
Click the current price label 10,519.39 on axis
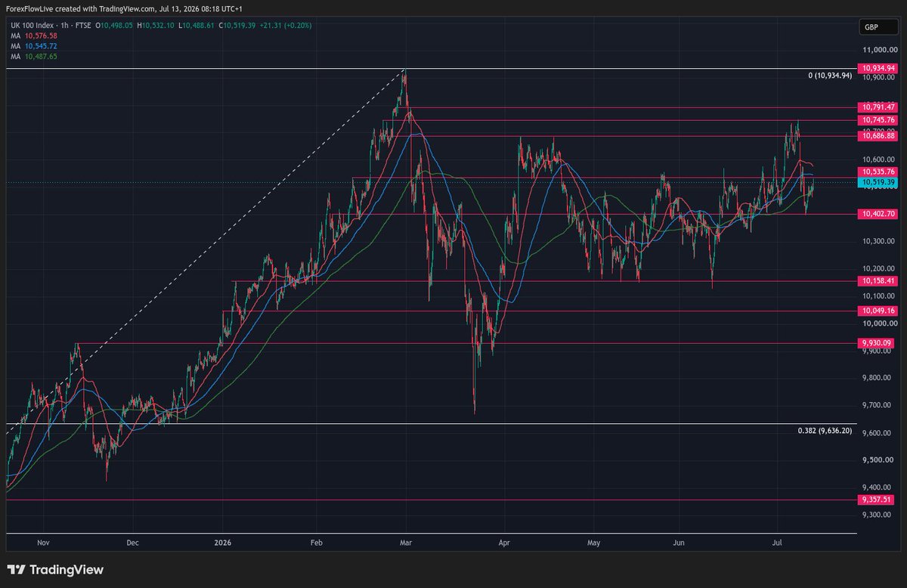pos(877,183)
